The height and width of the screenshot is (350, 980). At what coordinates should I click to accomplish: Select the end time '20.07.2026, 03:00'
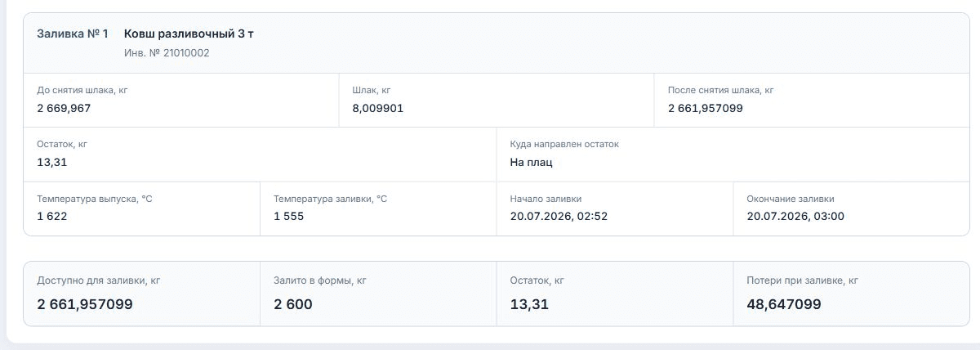click(x=795, y=217)
